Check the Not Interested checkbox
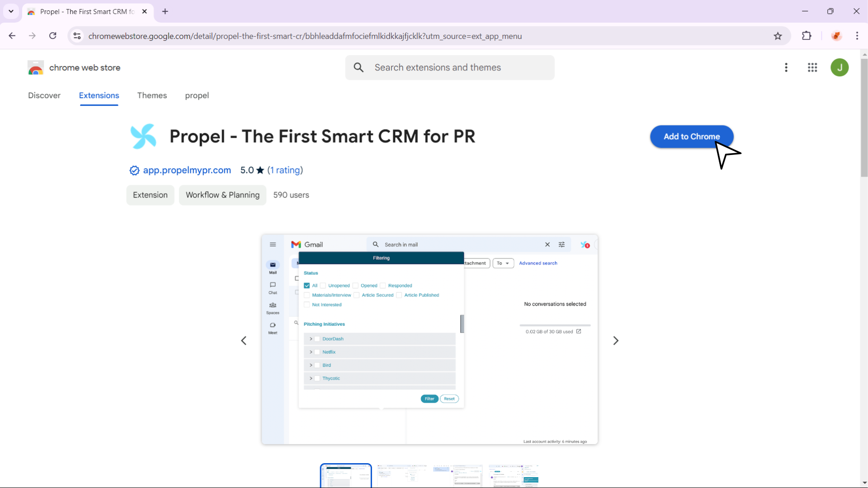Screen dimensions: 868x488 (x=307, y=305)
